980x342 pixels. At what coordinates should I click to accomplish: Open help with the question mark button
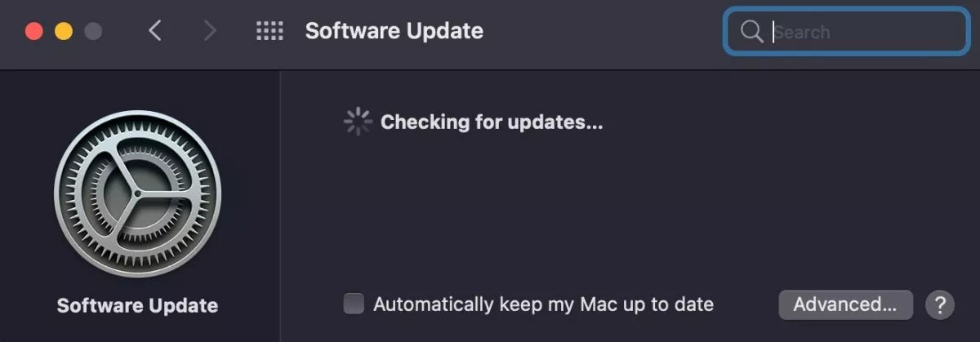click(x=940, y=304)
